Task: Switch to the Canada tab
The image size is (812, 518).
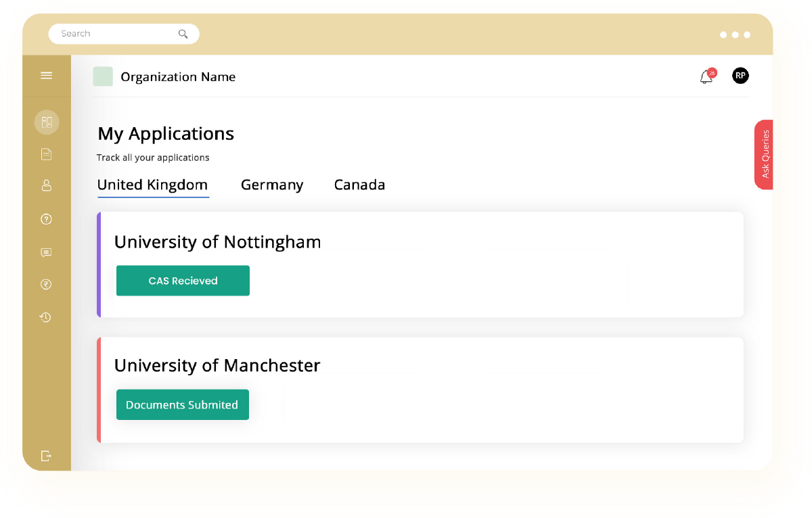Action: tap(359, 185)
